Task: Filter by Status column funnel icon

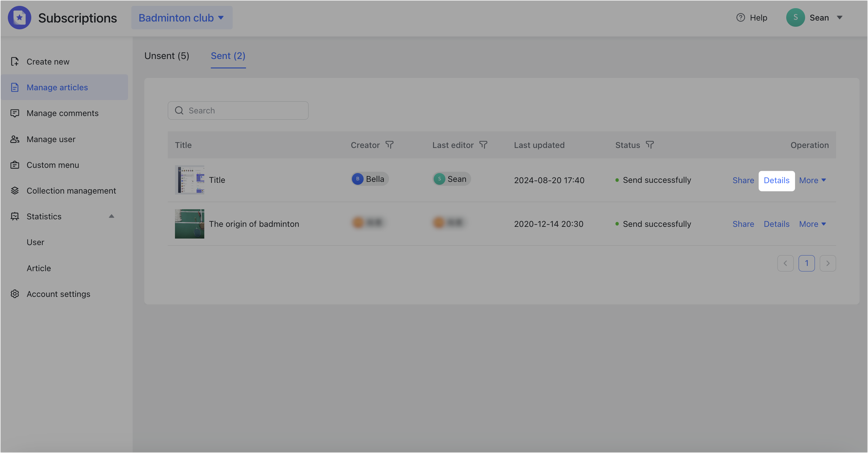Action: pos(649,145)
